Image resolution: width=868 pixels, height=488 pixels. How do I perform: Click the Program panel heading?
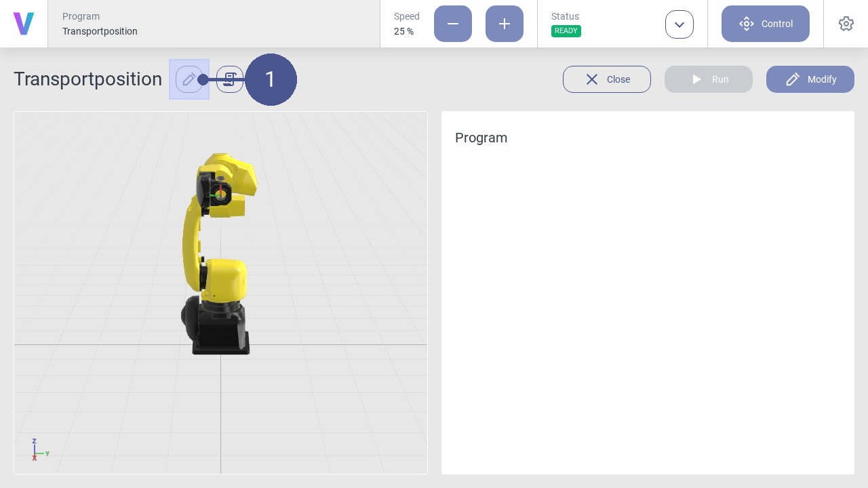coord(481,138)
